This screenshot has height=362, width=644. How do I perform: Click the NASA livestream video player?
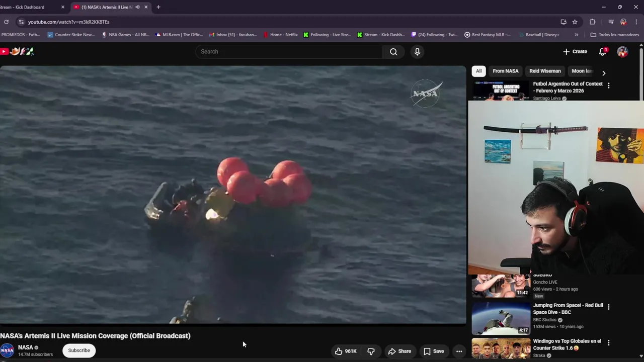(233, 195)
